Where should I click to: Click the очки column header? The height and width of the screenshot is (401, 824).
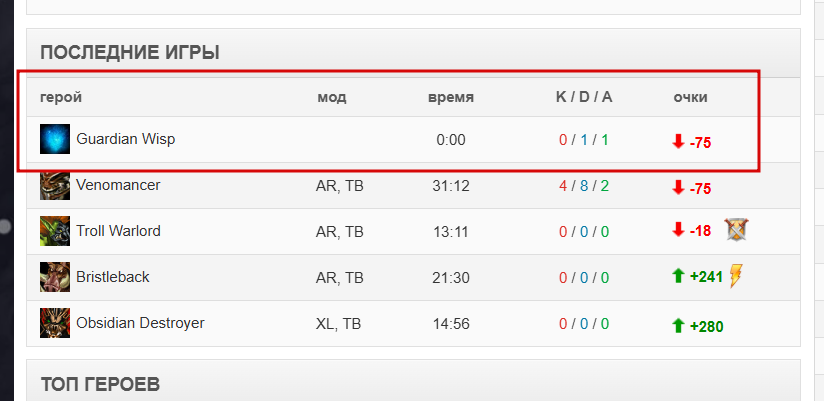pyautogui.click(x=691, y=97)
